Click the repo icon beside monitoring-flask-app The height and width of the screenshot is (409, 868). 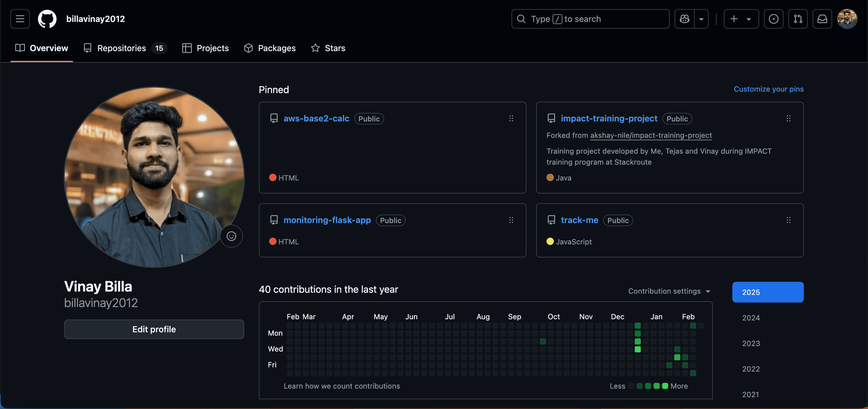pyautogui.click(x=274, y=220)
